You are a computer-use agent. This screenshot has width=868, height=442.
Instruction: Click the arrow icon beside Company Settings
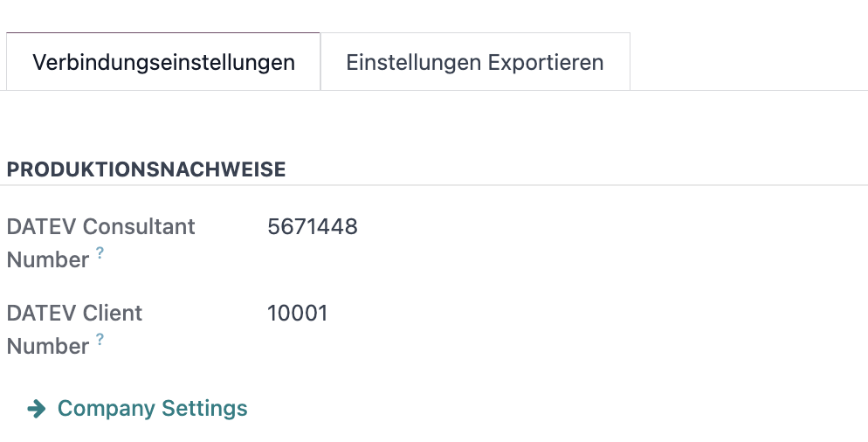click(x=37, y=409)
